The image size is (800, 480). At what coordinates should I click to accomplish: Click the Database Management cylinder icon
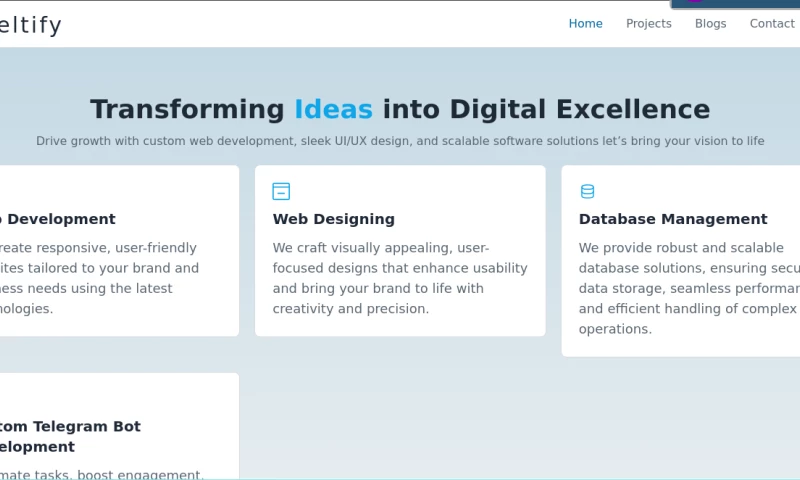(x=587, y=191)
